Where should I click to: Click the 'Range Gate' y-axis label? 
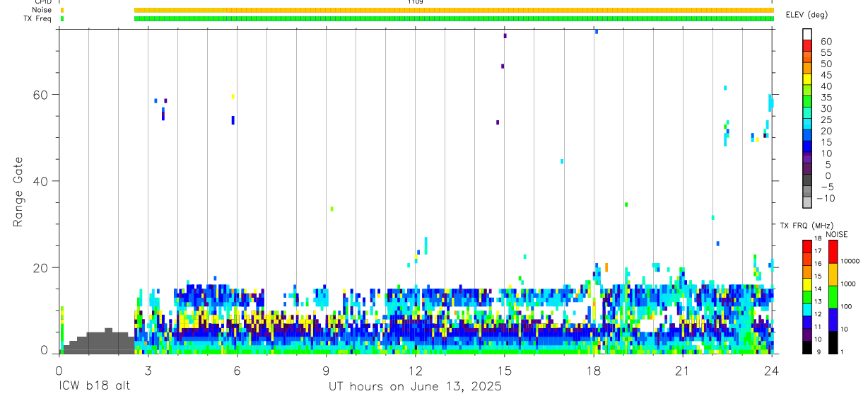[x=19, y=192]
